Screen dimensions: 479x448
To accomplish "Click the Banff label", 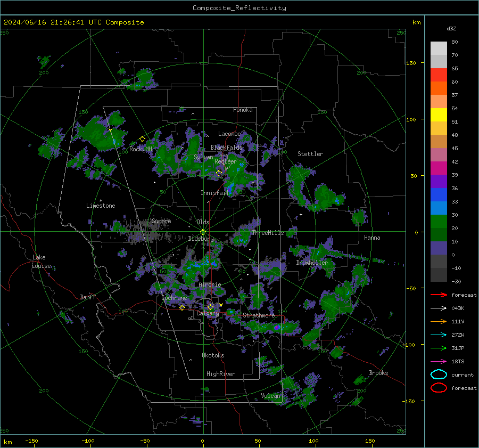I will coord(88,297).
